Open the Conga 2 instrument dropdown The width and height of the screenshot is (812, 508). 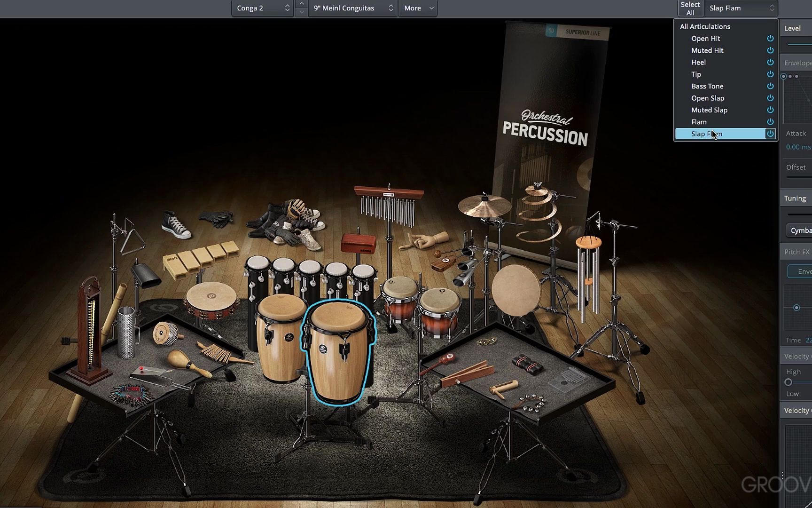point(262,8)
